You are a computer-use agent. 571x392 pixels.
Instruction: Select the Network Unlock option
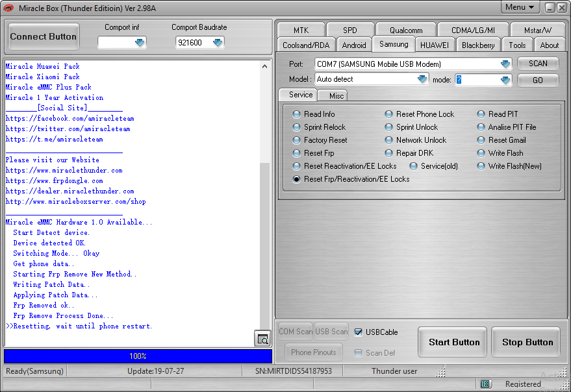389,140
